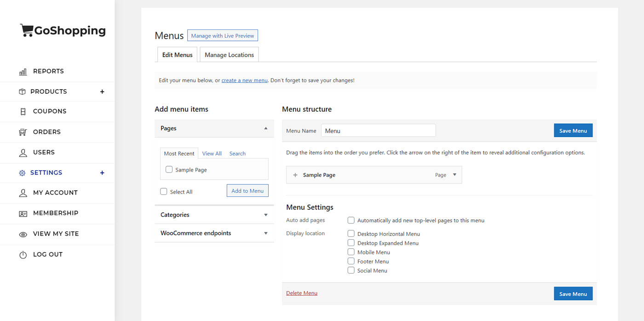The image size is (644, 321).
Task: Expand Products submenu with plus sign
Action: click(x=102, y=92)
